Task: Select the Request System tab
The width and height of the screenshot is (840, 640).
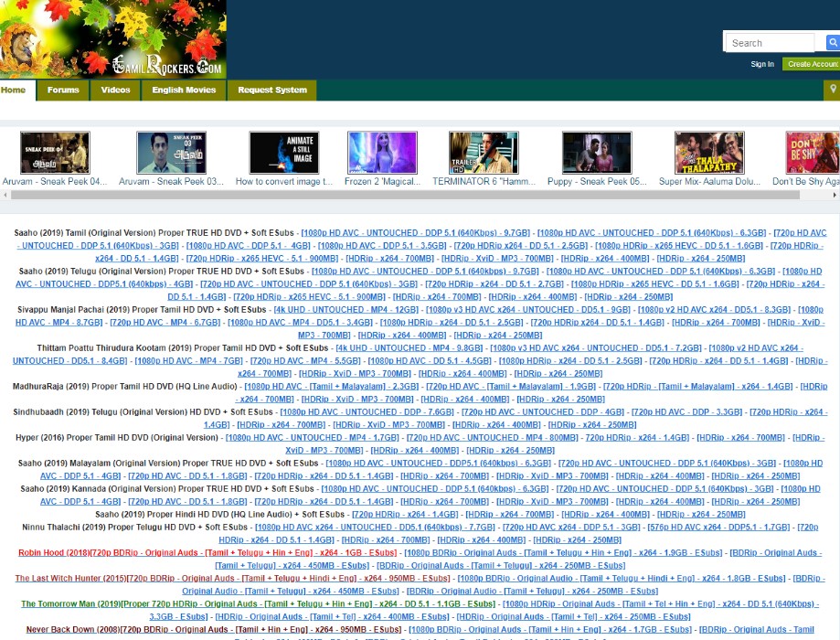Action: [272, 90]
